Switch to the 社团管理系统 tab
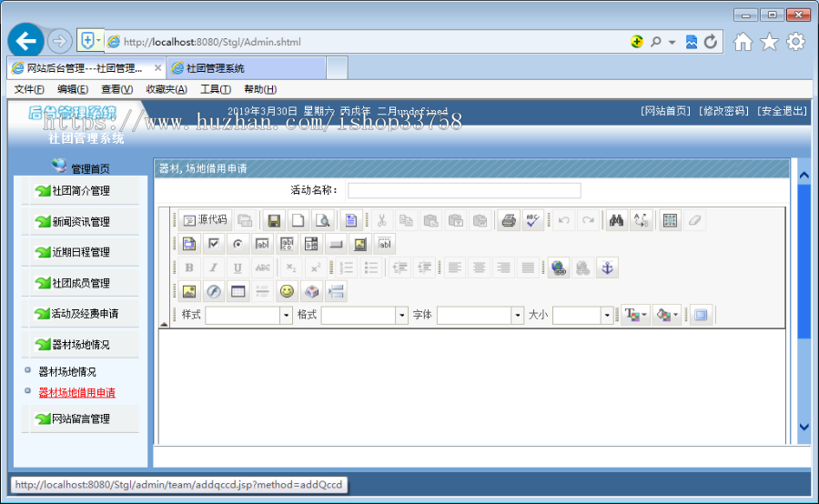 point(247,68)
